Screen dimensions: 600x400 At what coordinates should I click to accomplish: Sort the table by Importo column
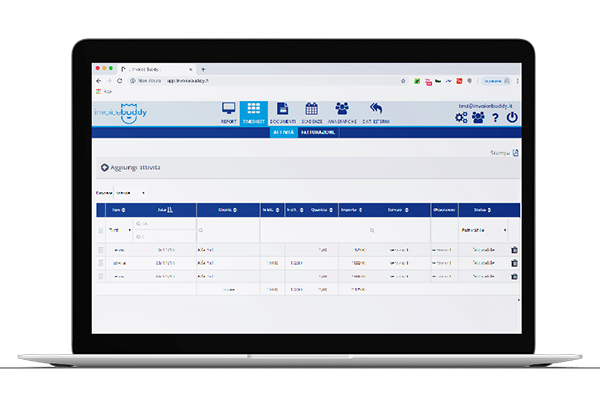pyautogui.click(x=360, y=210)
